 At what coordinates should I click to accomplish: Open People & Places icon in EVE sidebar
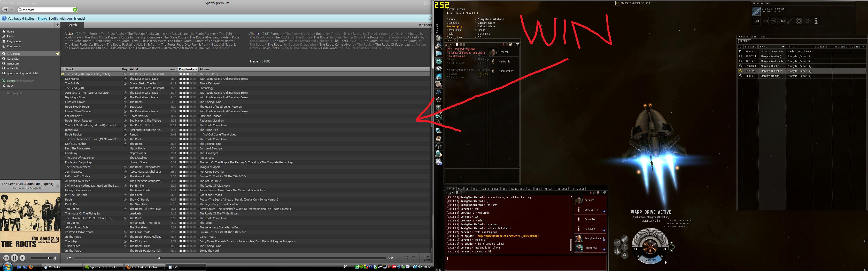pyautogui.click(x=439, y=46)
